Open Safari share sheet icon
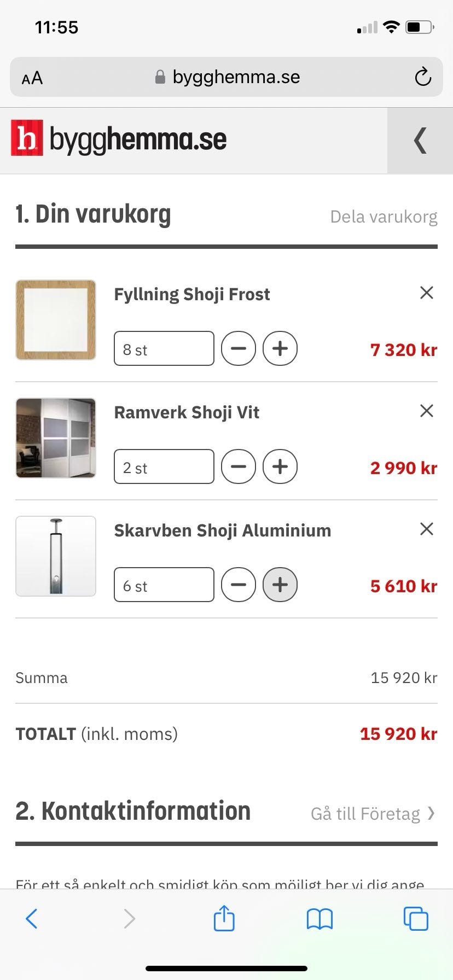453x980 pixels. (224, 918)
